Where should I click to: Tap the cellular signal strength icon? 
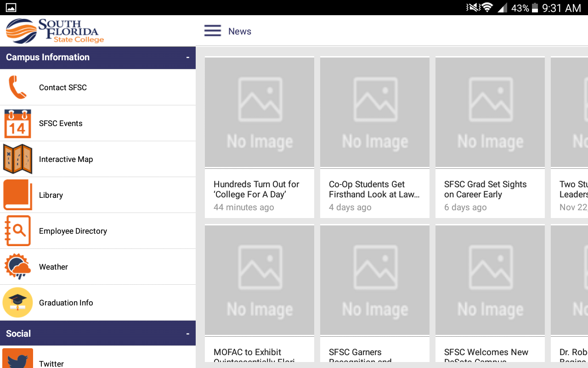(x=503, y=7)
